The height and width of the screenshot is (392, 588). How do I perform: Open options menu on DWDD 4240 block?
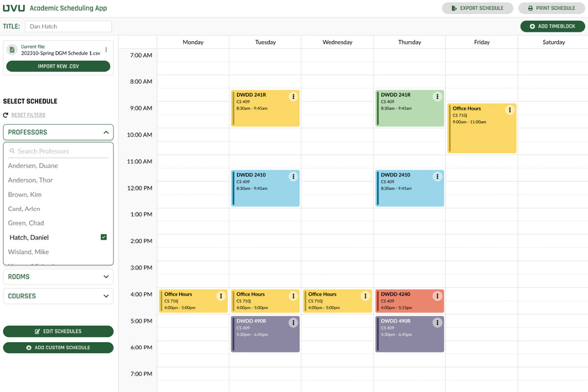(438, 296)
